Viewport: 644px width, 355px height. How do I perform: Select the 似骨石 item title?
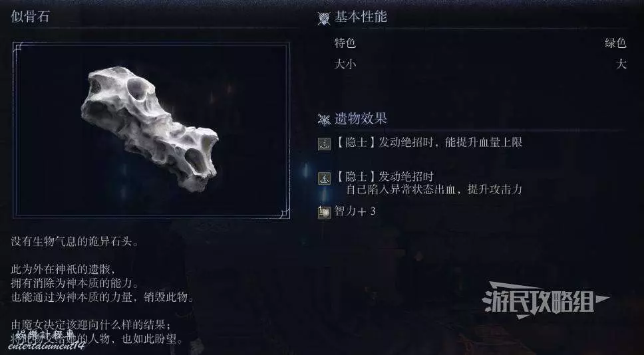30,17
